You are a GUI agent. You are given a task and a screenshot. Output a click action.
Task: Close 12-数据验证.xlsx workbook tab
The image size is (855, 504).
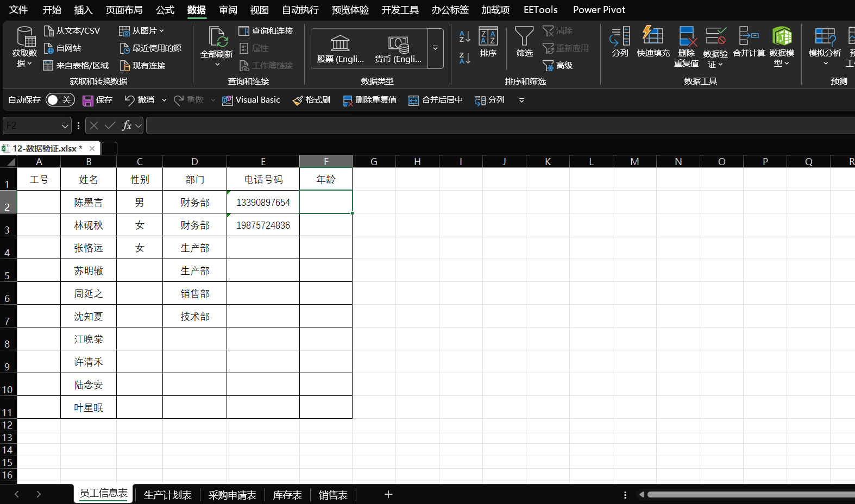92,148
